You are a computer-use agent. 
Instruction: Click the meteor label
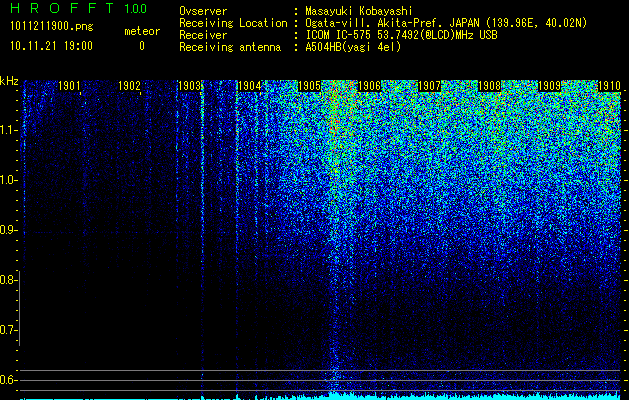coord(142,31)
